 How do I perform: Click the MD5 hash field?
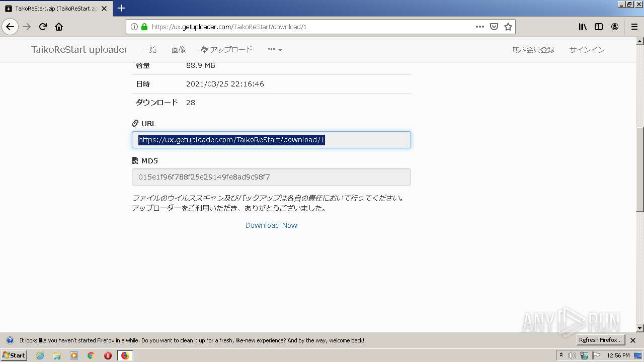pyautogui.click(x=271, y=177)
